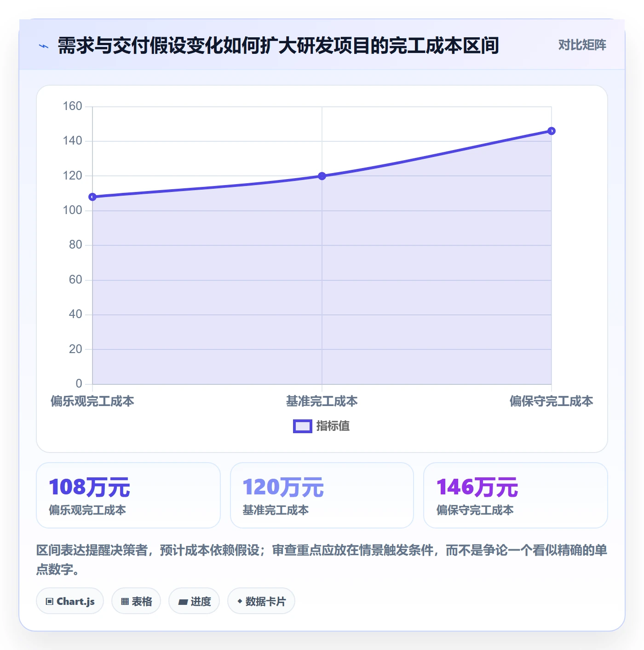Click the 表格 tag
Image resolution: width=644 pixels, height=650 pixels.
pos(136,601)
